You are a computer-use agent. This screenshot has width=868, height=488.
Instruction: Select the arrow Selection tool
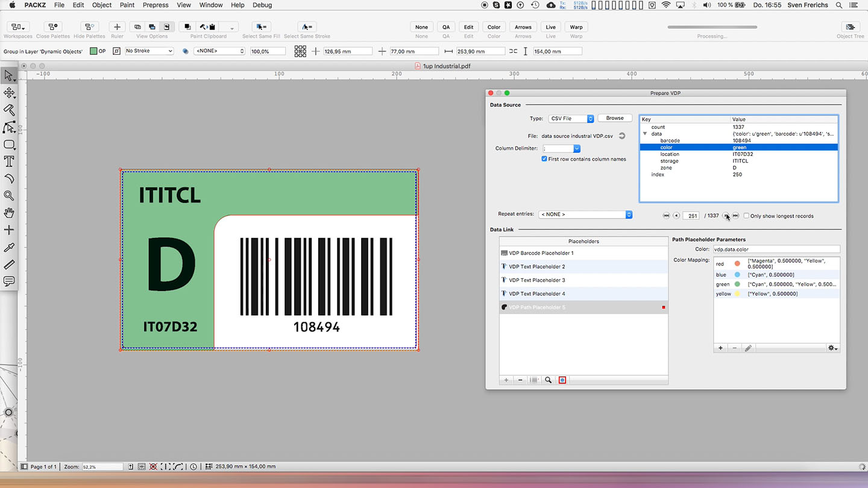tap(8, 75)
